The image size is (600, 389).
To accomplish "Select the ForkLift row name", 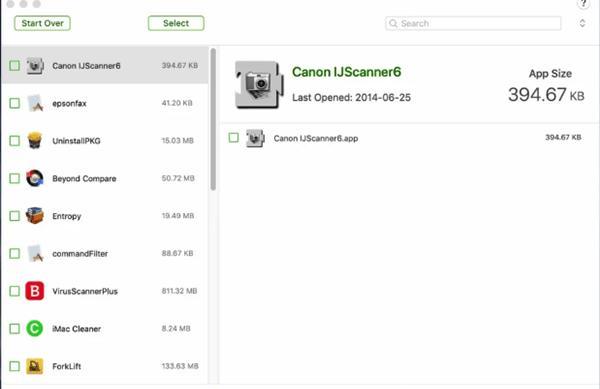I will pyautogui.click(x=67, y=366).
